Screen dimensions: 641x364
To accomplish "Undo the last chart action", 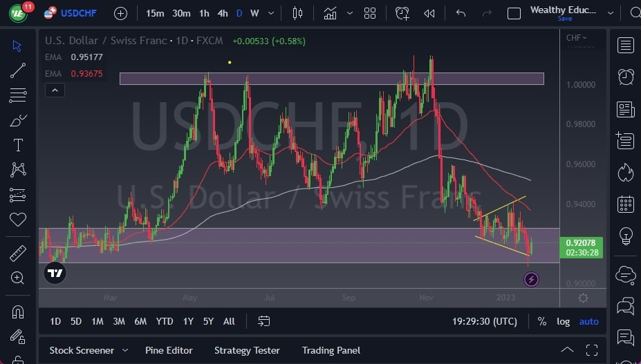I will tap(461, 14).
